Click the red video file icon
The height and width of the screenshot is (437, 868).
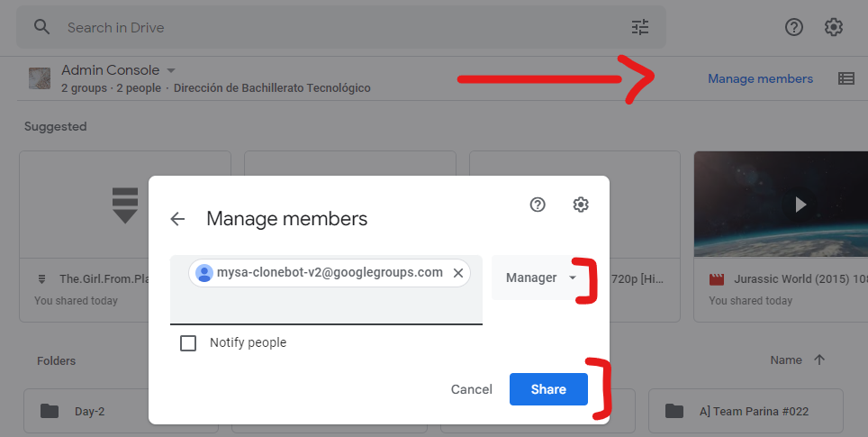point(717,279)
